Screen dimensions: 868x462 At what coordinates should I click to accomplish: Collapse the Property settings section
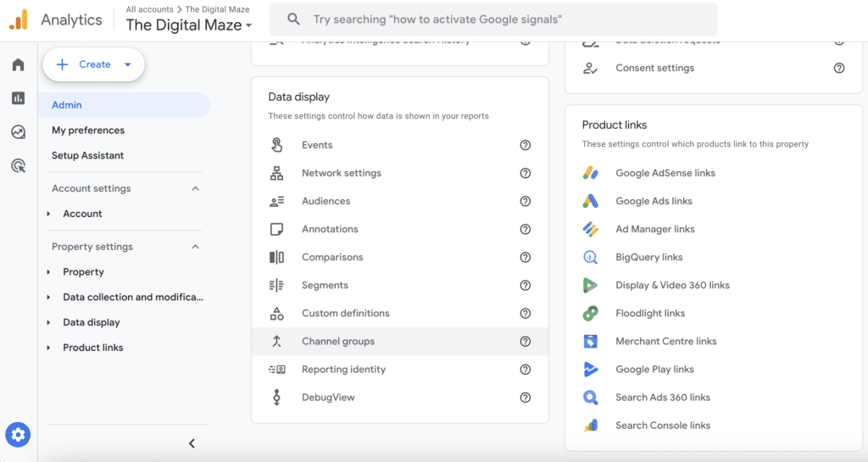196,248
